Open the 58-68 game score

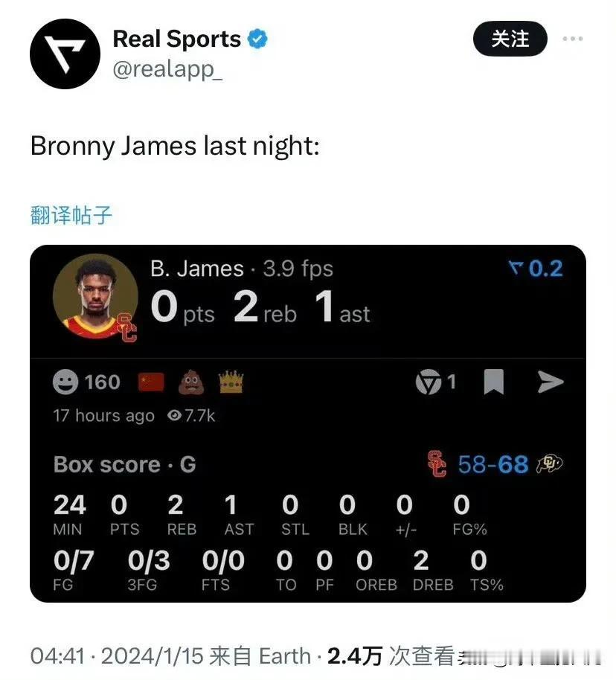(493, 464)
